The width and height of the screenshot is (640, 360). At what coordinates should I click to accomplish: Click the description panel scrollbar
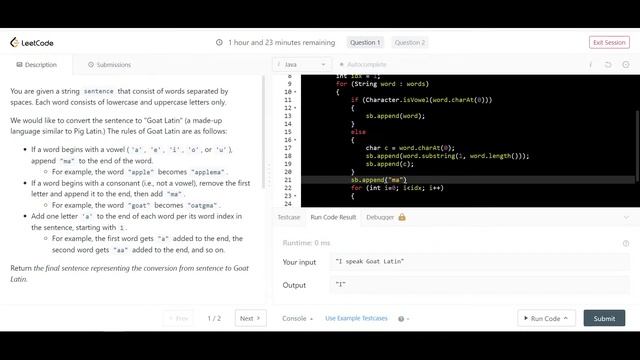click(263, 133)
